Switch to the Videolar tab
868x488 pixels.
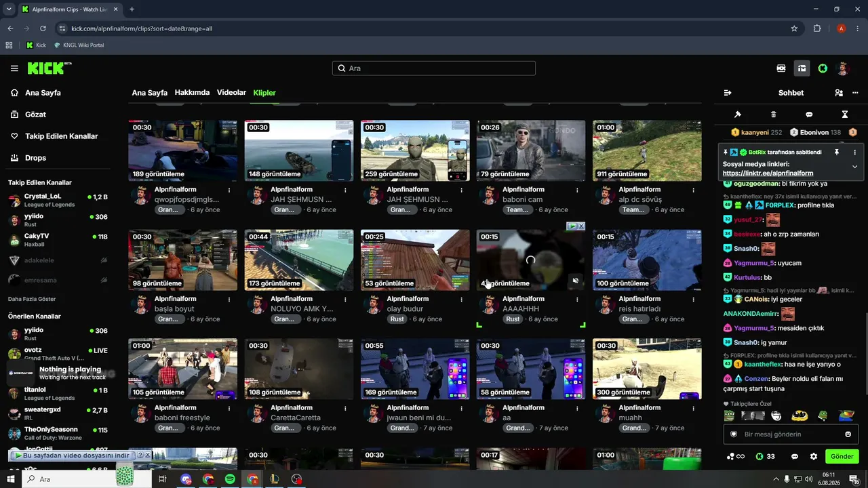point(231,93)
